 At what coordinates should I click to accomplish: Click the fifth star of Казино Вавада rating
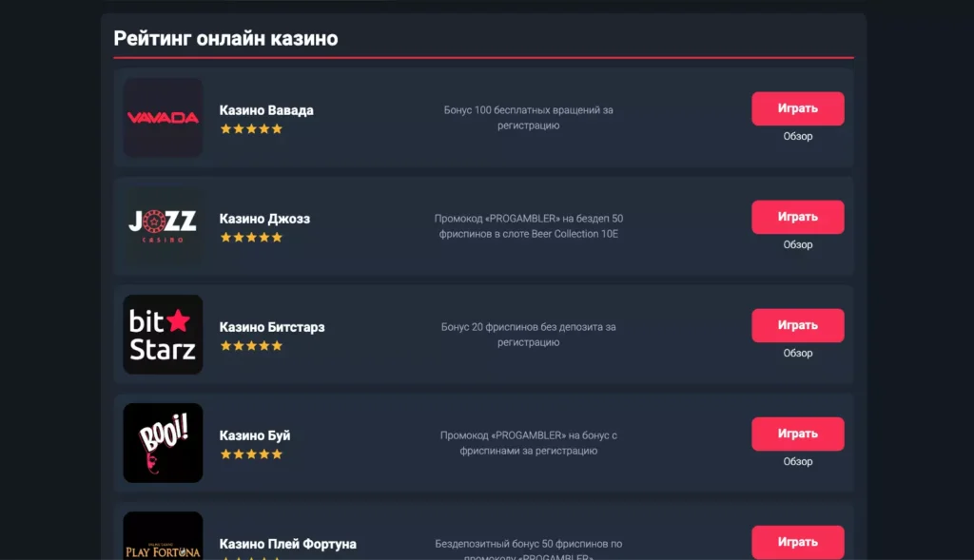tap(275, 128)
